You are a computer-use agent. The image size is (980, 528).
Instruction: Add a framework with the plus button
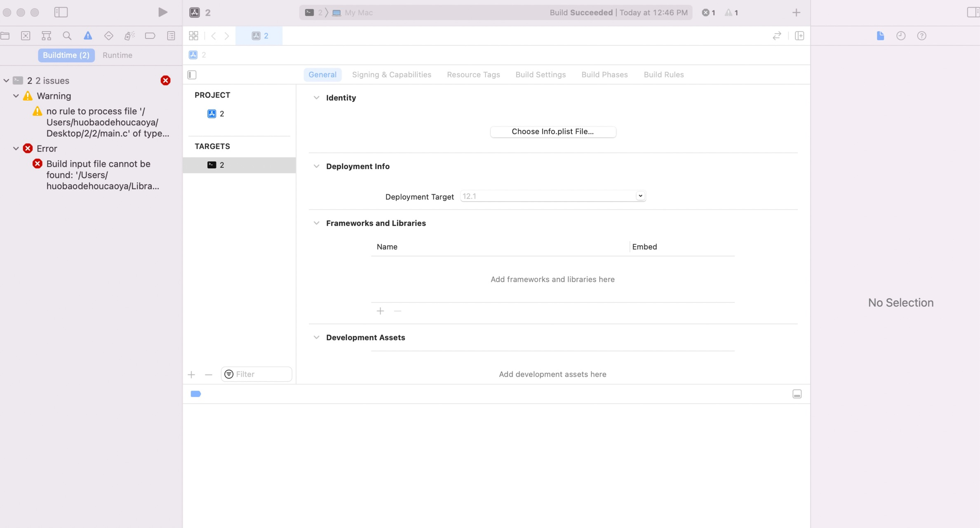click(380, 311)
